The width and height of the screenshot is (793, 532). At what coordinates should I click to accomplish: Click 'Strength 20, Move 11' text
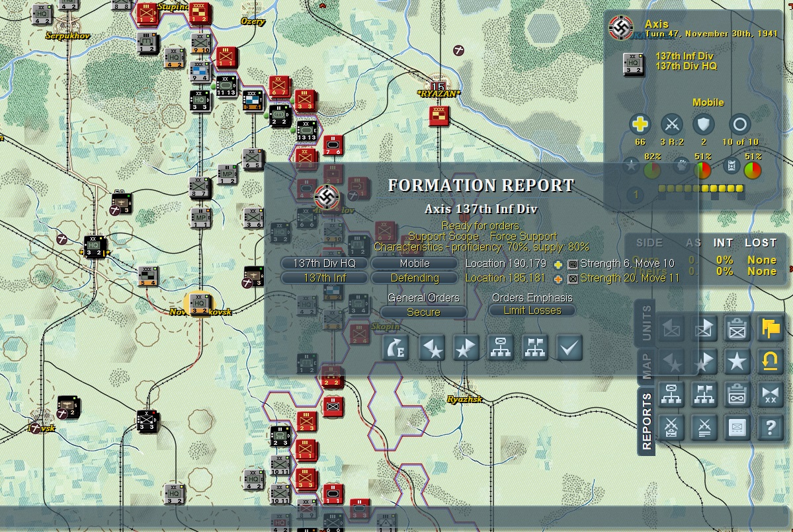630,278
